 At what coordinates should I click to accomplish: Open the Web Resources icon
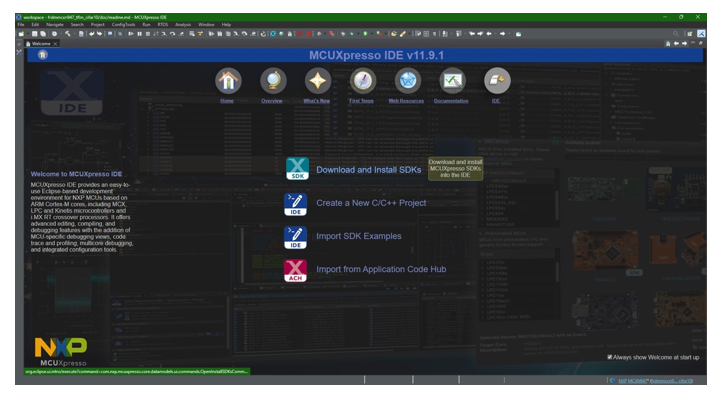(x=407, y=81)
